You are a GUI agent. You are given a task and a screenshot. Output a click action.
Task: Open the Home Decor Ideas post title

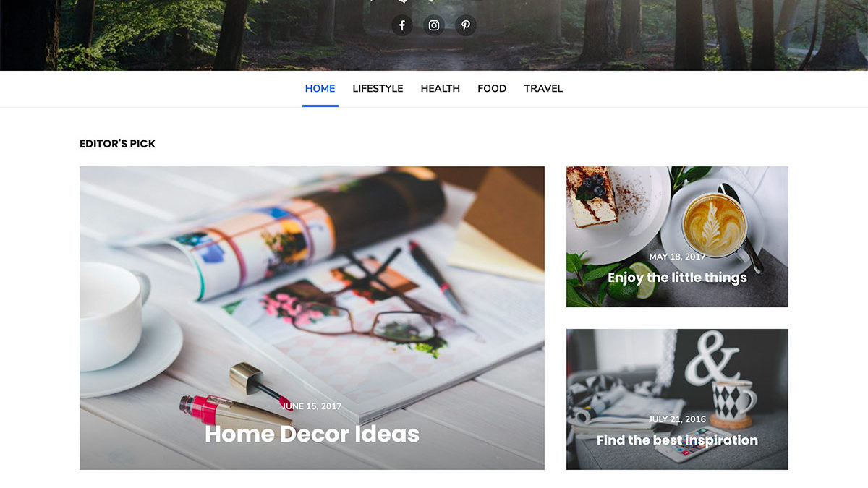click(x=312, y=434)
